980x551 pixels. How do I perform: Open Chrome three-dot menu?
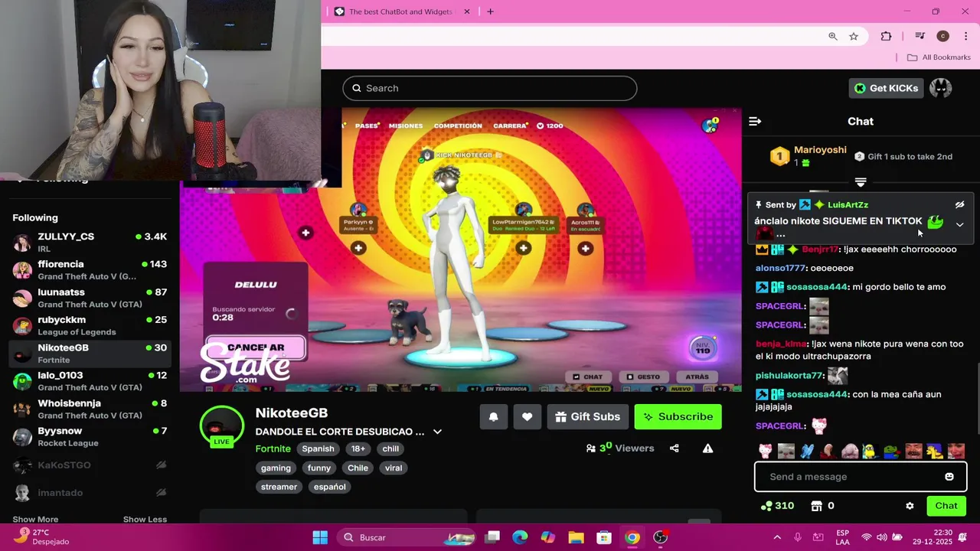pos(965,36)
